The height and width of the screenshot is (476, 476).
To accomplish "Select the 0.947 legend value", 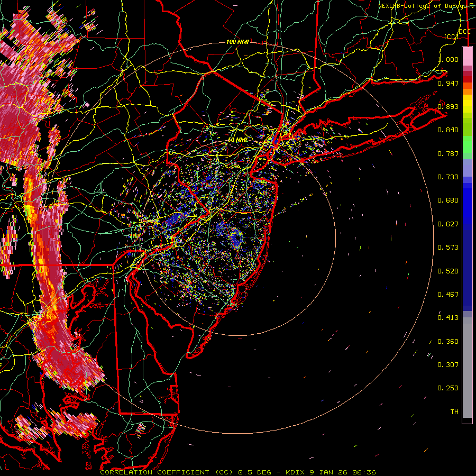I will (x=448, y=83).
